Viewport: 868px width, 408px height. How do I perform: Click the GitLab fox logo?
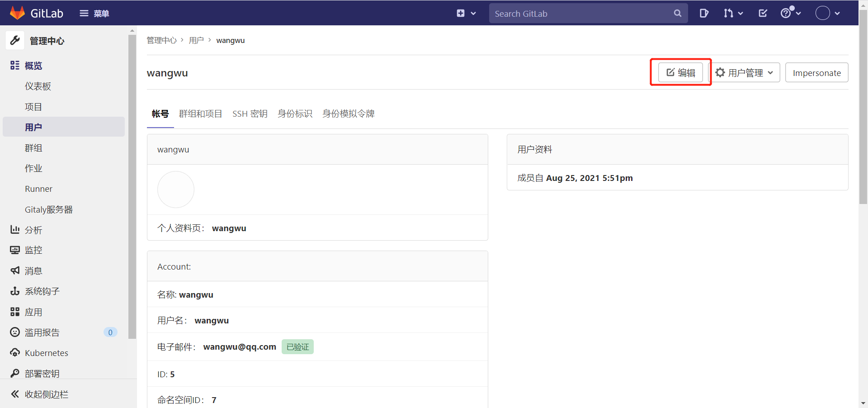point(17,13)
